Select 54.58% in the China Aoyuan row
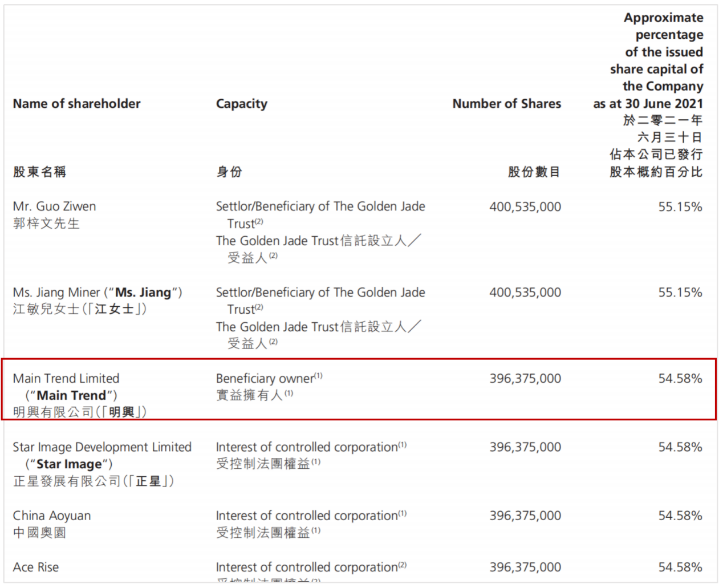 point(680,516)
